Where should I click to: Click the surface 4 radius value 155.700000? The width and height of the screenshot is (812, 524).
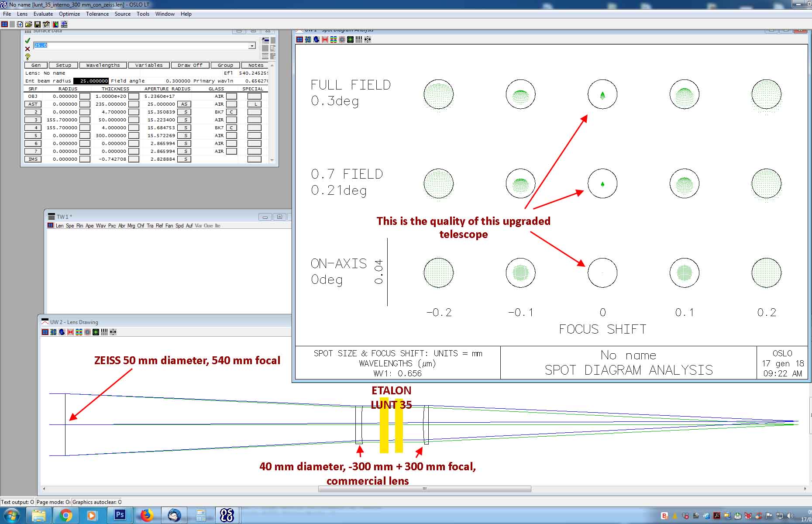62,128
